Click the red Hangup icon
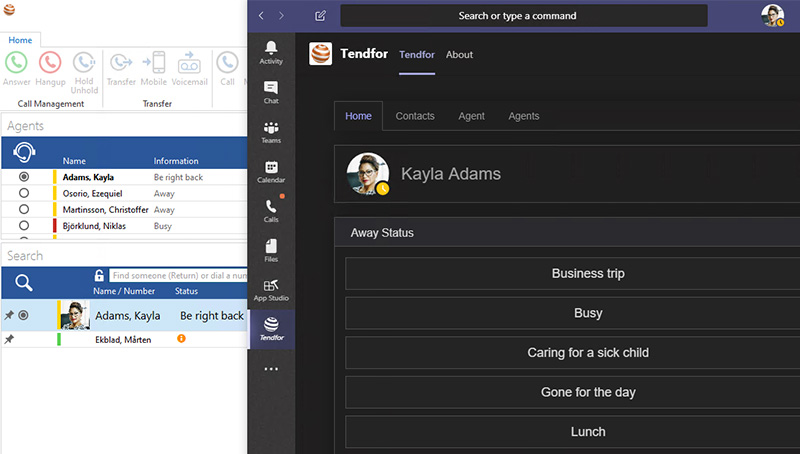800x454 pixels. (x=50, y=63)
